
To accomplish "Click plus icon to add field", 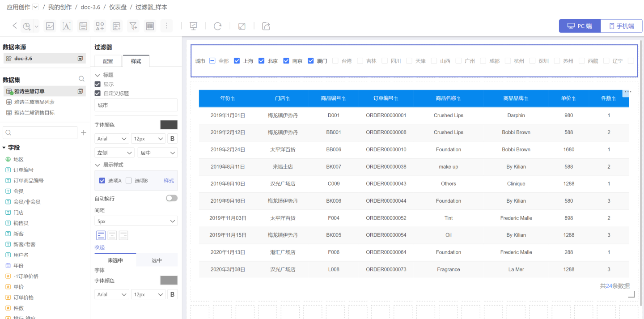I will pyautogui.click(x=84, y=133).
